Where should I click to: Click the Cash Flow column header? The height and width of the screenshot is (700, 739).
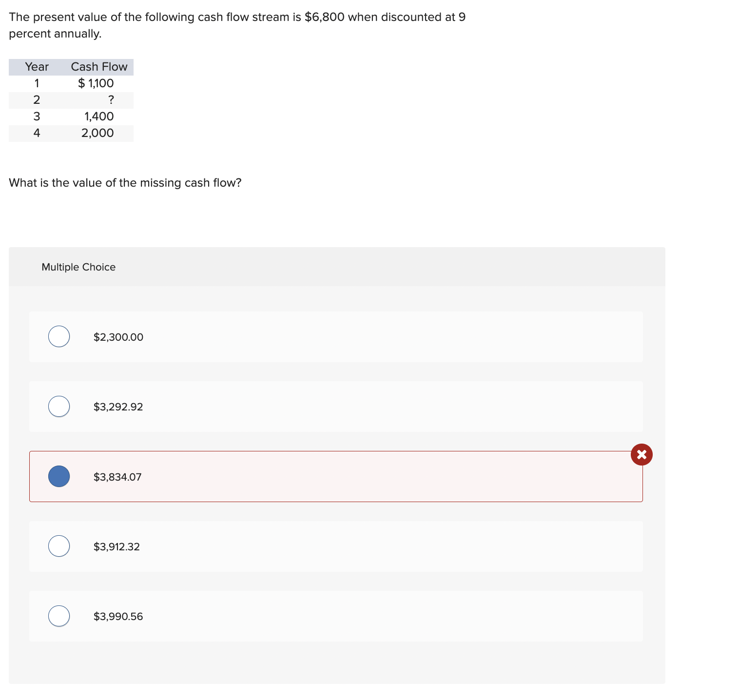coord(99,67)
